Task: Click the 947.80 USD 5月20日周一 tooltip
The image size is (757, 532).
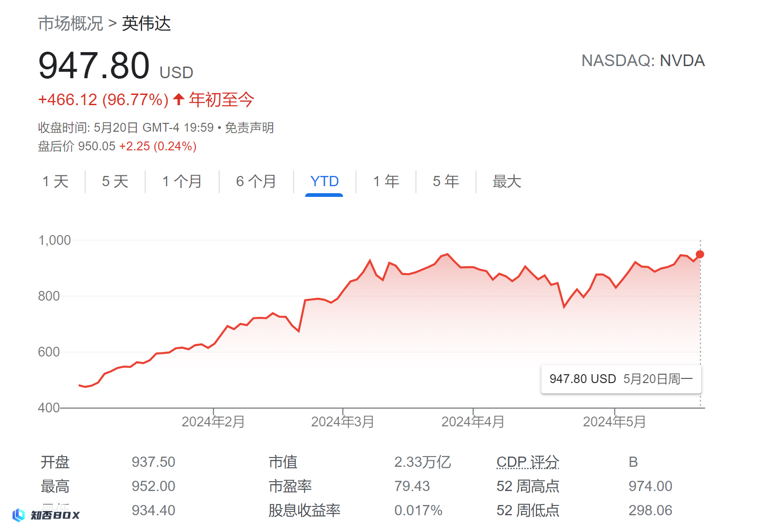Action: click(x=621, y=379)
